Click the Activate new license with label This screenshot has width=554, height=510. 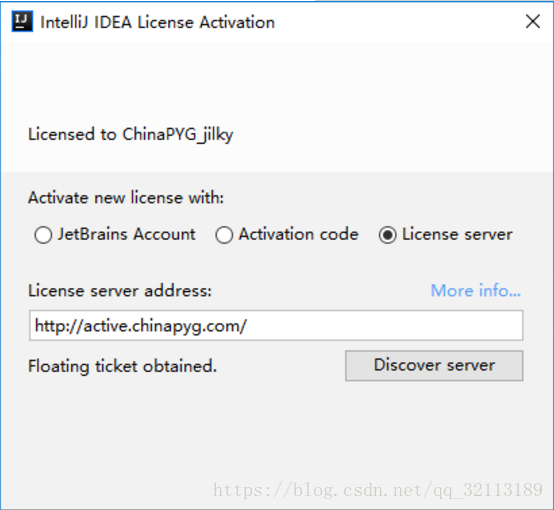click(x=126, y=197)
